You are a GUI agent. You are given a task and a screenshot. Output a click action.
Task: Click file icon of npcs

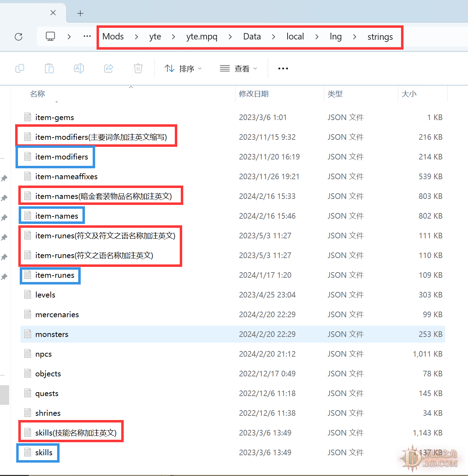tap(28, 353)
